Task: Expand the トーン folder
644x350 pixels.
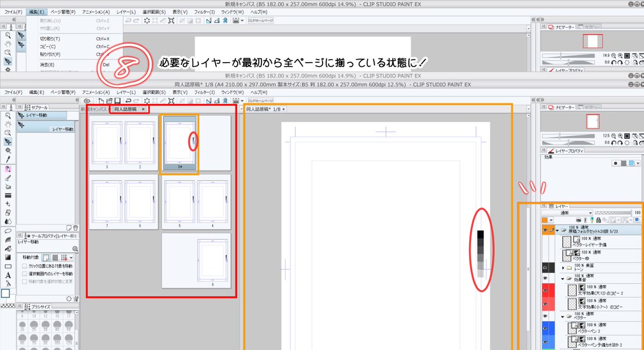Action: 563,267
